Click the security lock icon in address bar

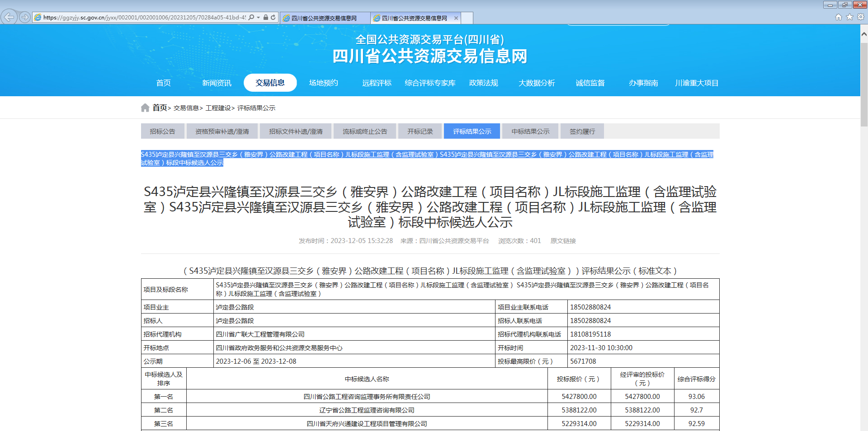pos(266,17)
